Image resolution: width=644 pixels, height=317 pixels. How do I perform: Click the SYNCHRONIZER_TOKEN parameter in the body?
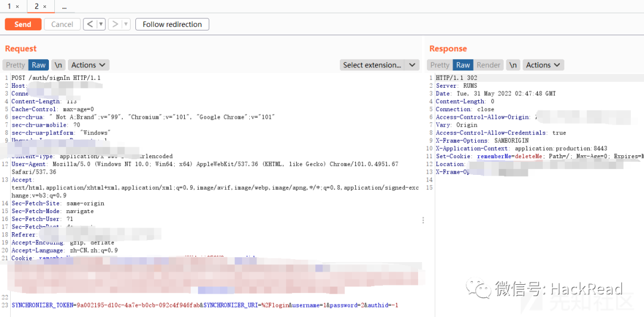click(x=106, y=305)
